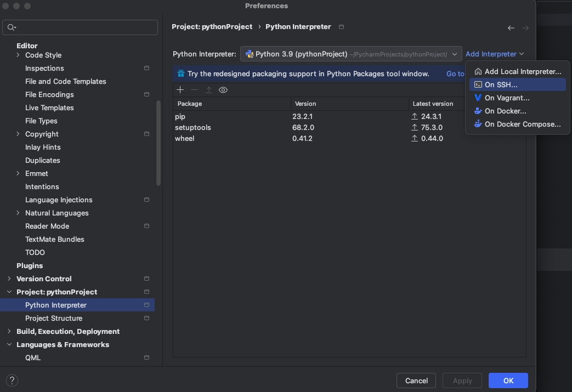This screenshot has height=392, width=572.
Task: Open TextMate Bundles settings
Action: (x=55, y=239)
